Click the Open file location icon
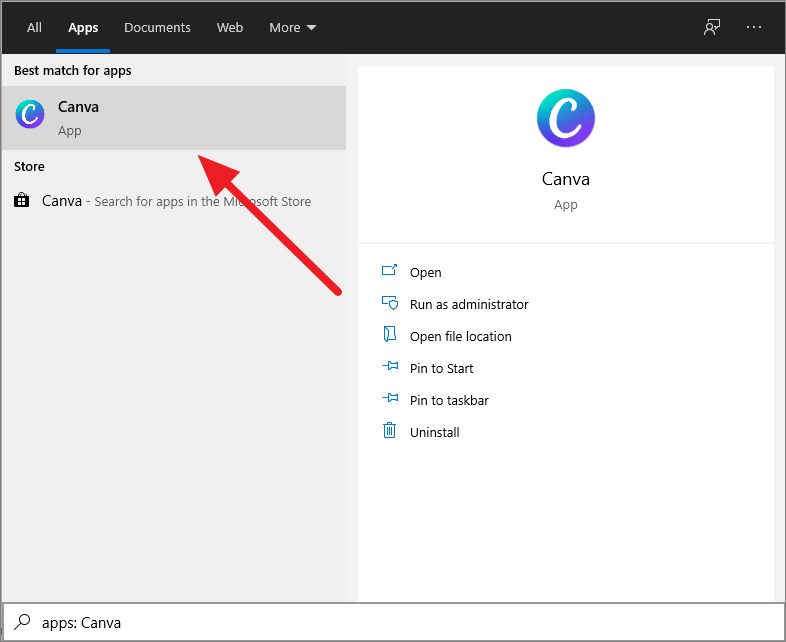The width and height of the screenshot is (786, 642). coord(389,336)
